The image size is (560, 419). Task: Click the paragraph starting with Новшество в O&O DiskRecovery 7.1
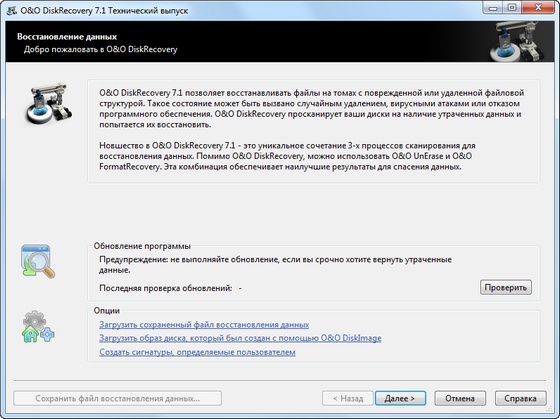click(287, 156)
